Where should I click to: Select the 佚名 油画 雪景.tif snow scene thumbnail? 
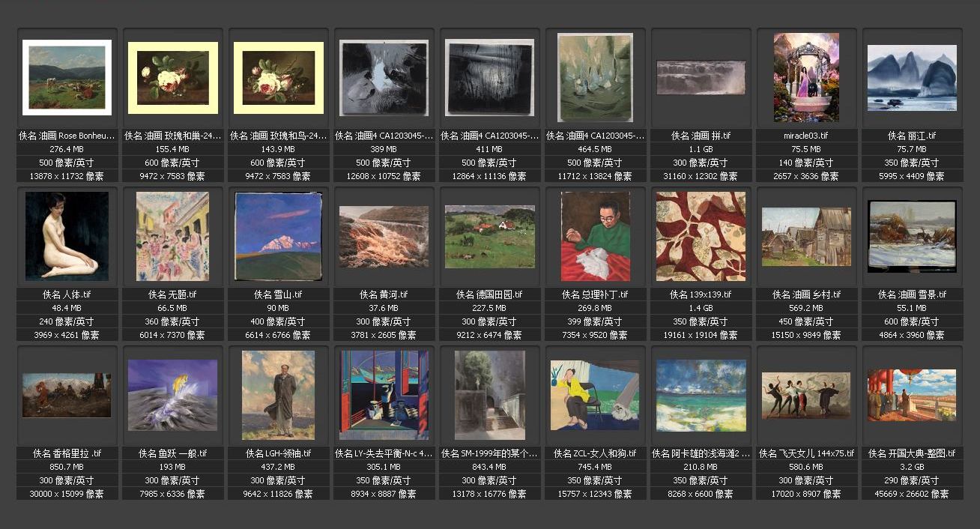(912, 236)
